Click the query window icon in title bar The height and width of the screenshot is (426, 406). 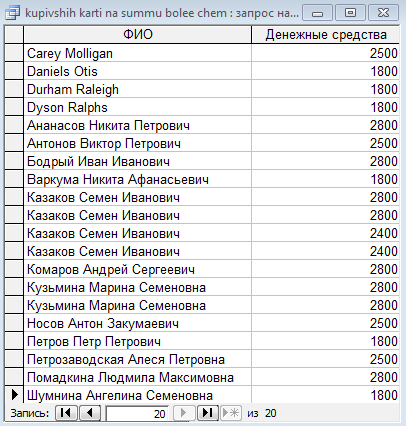coord(13,13)
